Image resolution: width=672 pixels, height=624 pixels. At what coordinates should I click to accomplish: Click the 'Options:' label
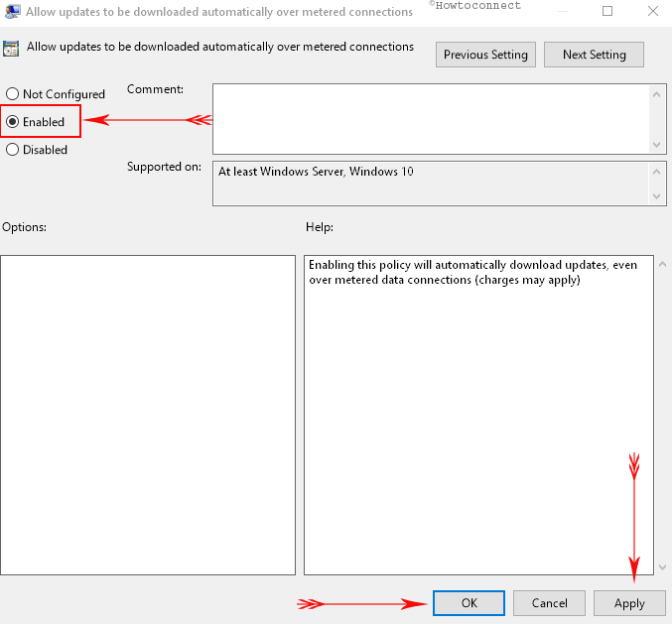25,227
